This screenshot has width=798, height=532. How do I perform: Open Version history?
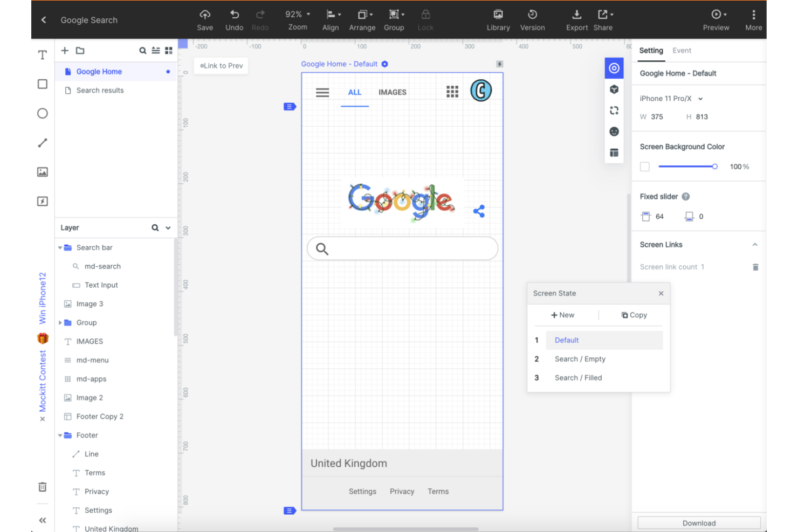pyautogui.click(x=532, y=20)
